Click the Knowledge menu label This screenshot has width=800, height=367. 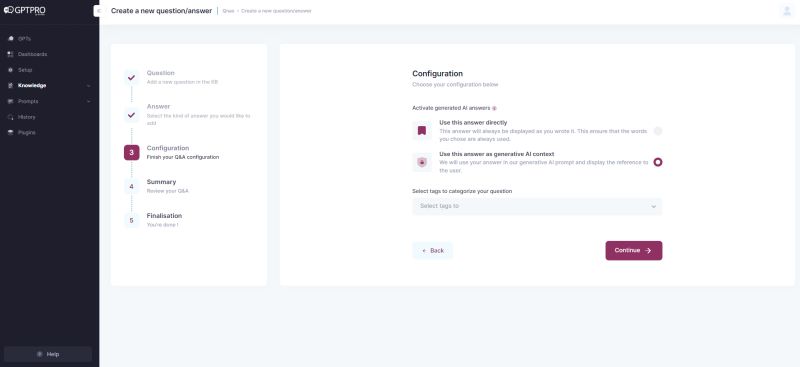[32, 85]
